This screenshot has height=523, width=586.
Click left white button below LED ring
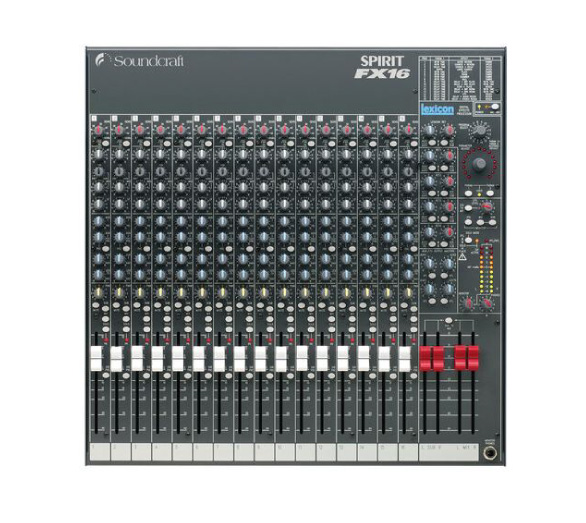pyautogui.click(x=468, y=193)
